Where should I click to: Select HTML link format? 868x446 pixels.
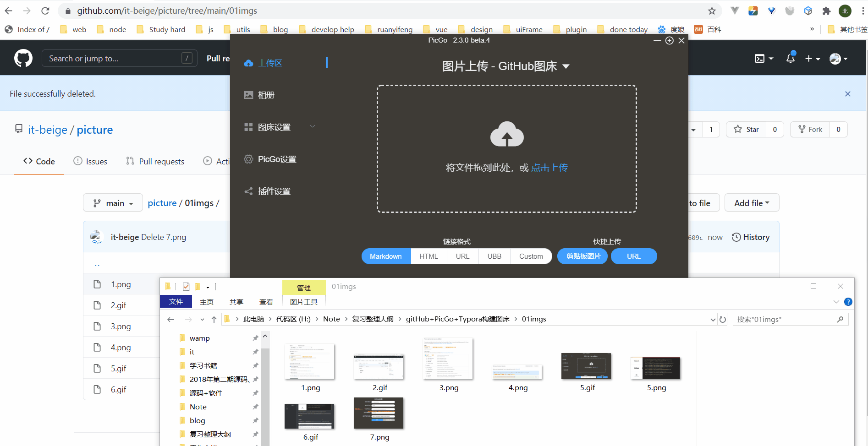(x=429, y=256)
